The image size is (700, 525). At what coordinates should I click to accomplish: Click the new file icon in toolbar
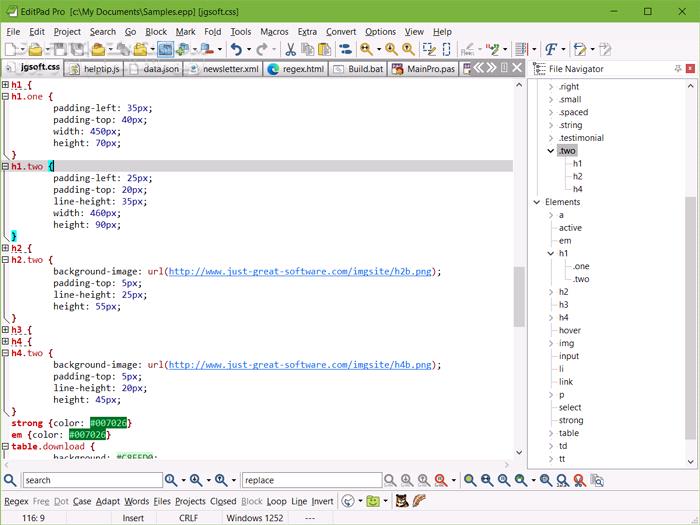coord(11,49)
